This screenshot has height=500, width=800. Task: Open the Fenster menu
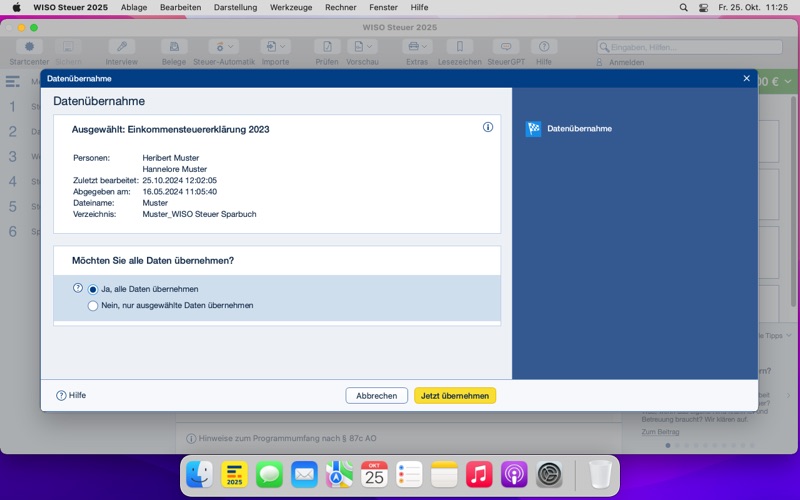pos(383,8)
